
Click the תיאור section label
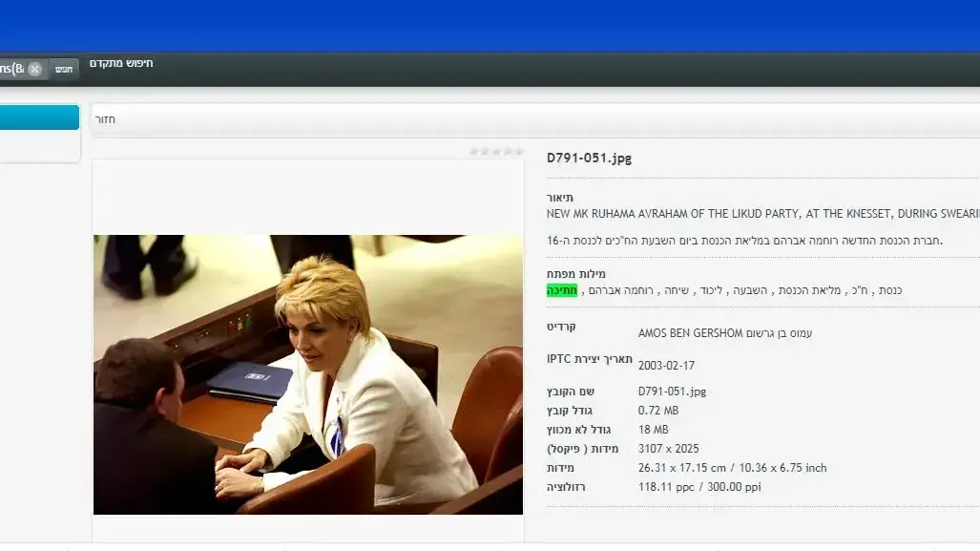[559, 198]
